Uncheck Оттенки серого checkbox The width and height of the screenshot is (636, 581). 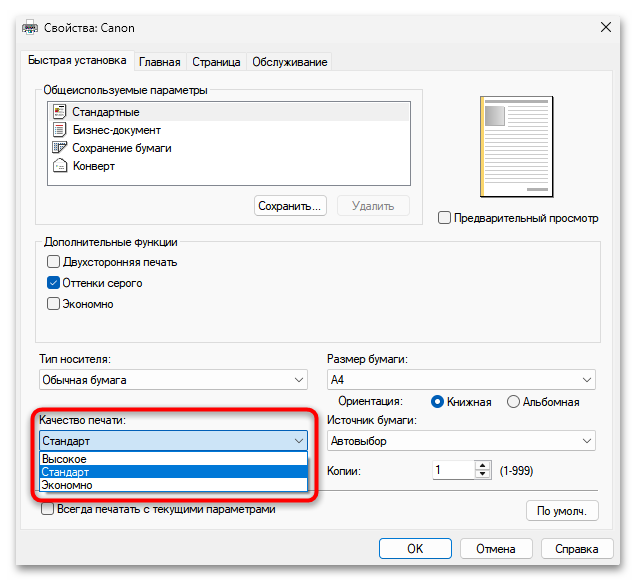(54, 283)
